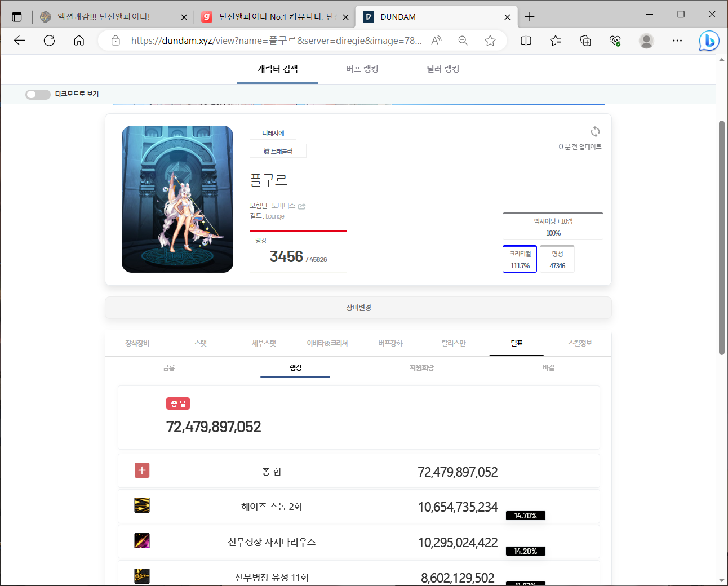Click the 14.20% percentage badge
This screenshot has height=586, width=728.
click(526, 551)
